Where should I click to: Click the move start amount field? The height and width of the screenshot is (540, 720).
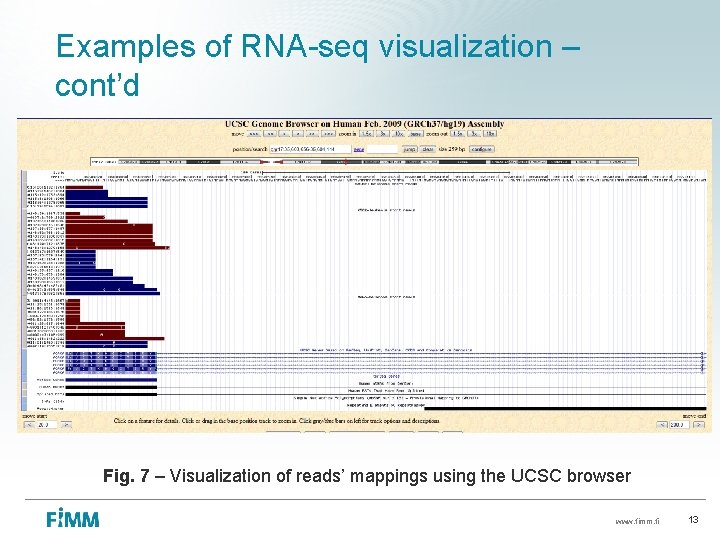47,425
